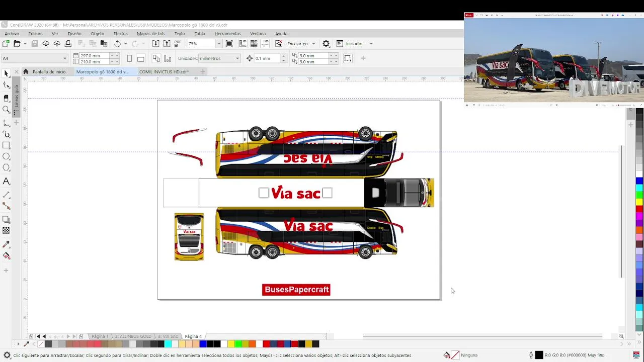Switch to page tab 2: ALLINBUS GOLD

pyautogui.click(x=133, y=336)
